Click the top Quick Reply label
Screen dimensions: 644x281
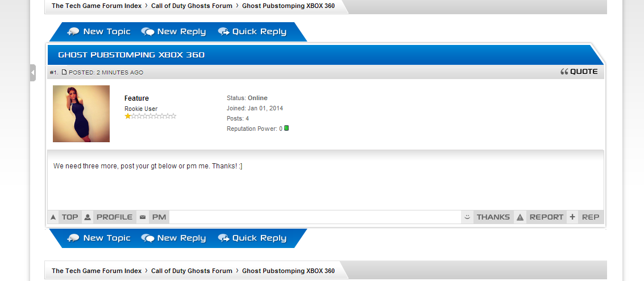coord(259,32)
